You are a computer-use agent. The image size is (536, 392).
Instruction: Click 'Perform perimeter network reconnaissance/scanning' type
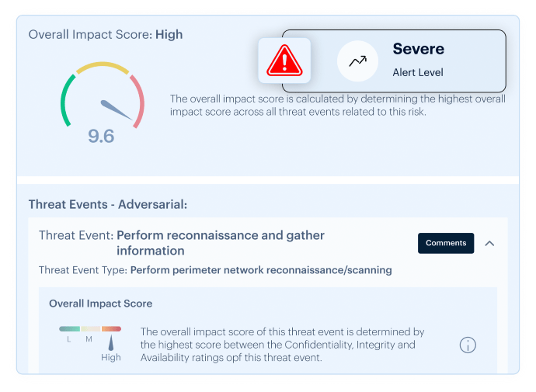click(261, 270)
